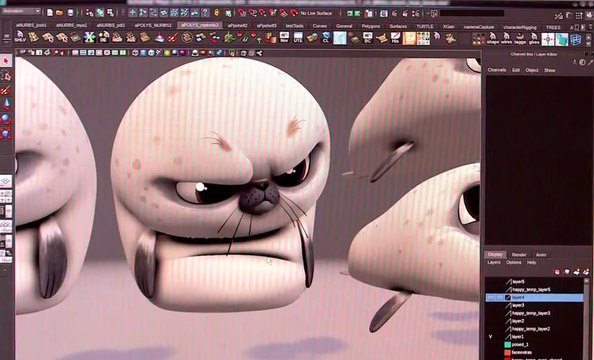The image size is (594, 360).
Task: Open the Render layer tab
Action: click(x=519, y=255)
